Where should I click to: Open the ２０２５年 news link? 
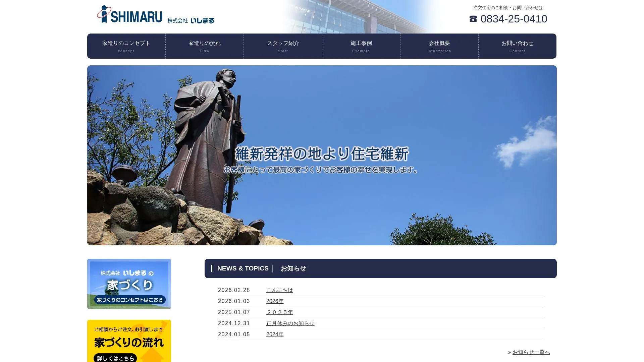(280, 312)
